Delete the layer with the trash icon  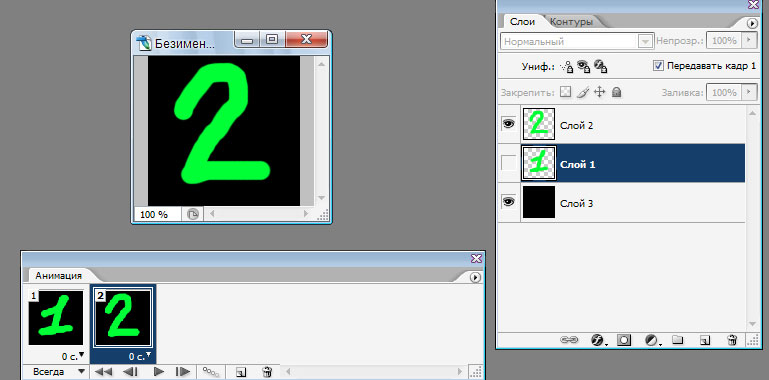coord(732,340)
